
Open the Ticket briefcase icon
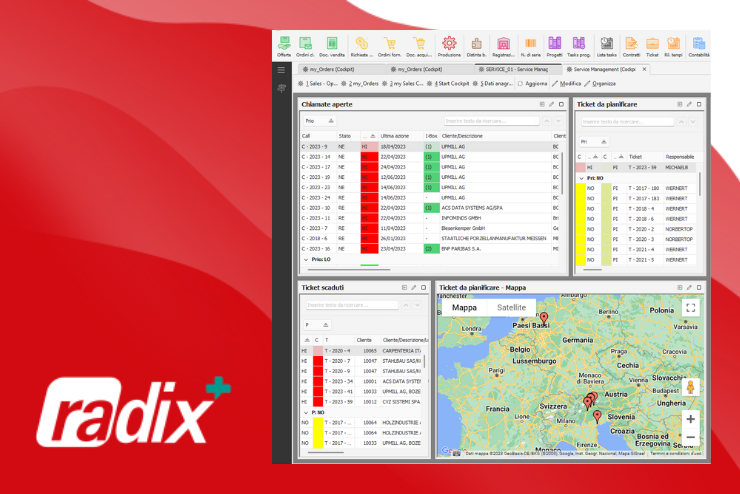point(652,47)
